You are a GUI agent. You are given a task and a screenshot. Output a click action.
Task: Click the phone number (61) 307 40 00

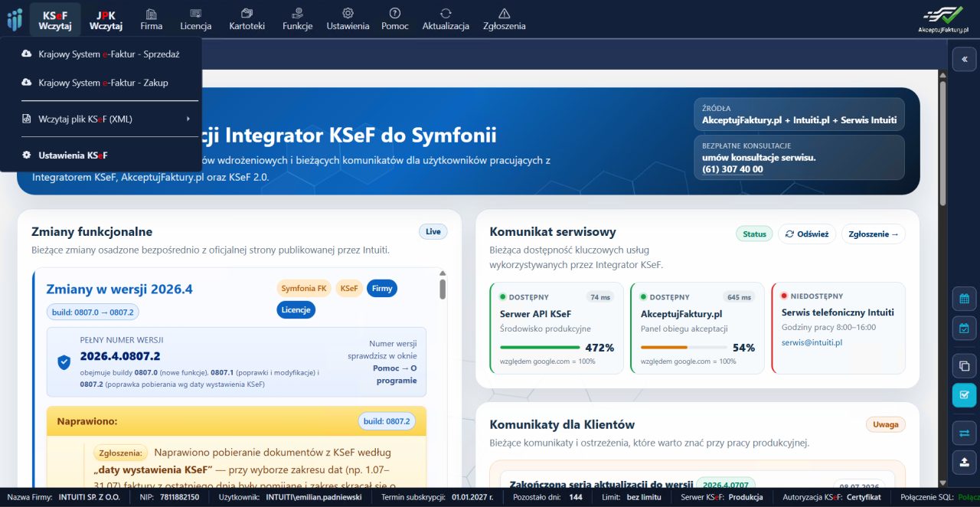click(x=733, y=169)
